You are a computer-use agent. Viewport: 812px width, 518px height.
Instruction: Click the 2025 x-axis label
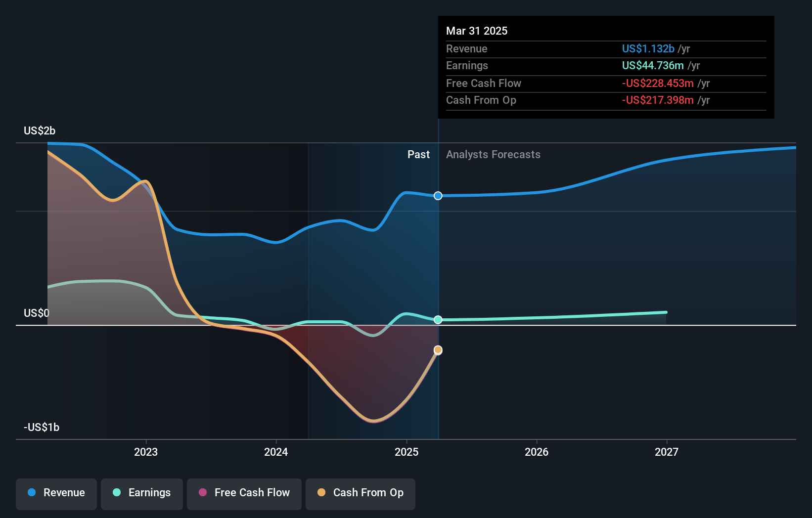406,452
